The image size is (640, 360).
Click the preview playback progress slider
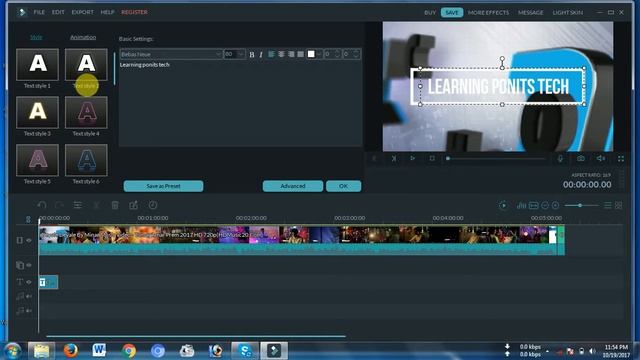496,158
